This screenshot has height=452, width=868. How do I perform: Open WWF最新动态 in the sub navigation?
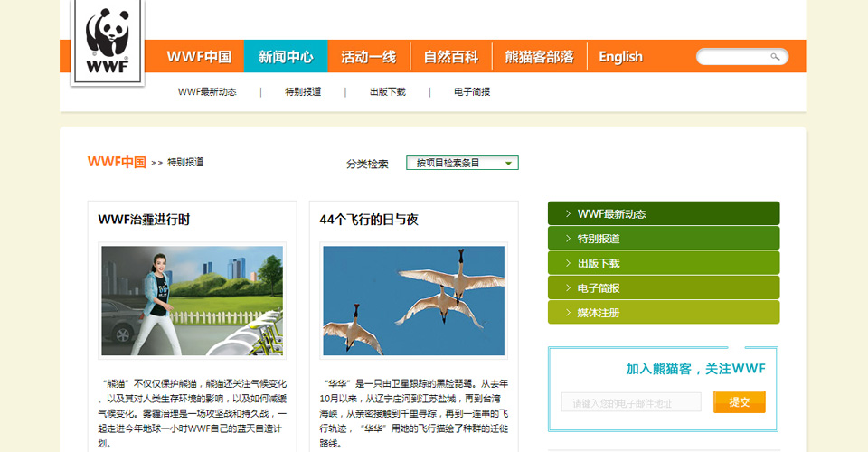click(207, 92)
